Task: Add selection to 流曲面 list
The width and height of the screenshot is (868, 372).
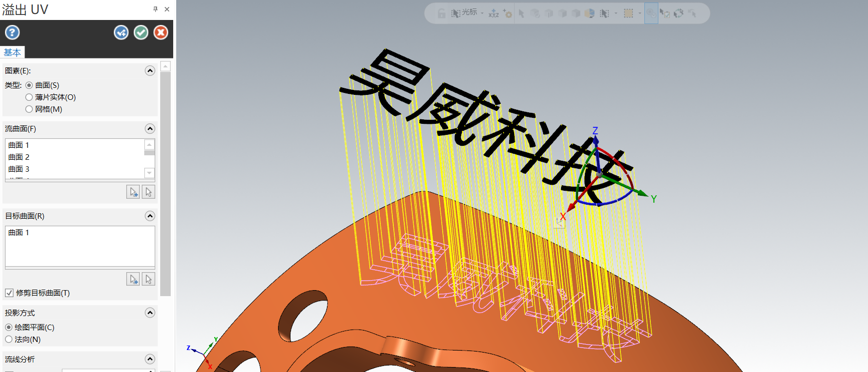Action: tap(133, 192)
